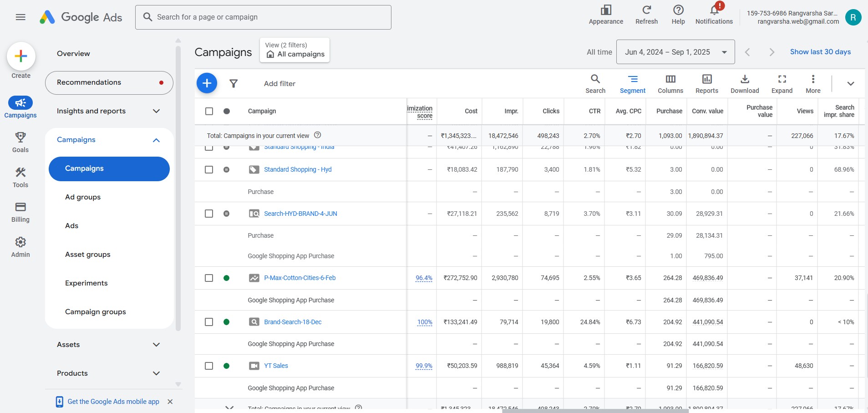
Task: Click Show last 30 days link
Action: 820,52
